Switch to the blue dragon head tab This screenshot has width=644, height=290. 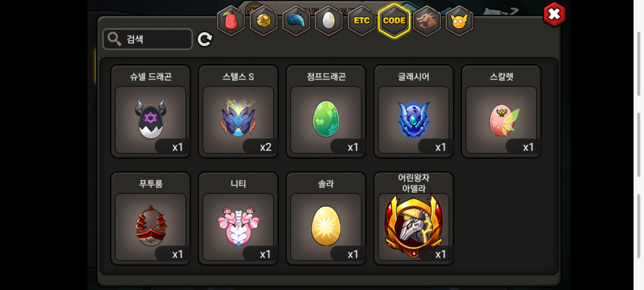point(296,21)
